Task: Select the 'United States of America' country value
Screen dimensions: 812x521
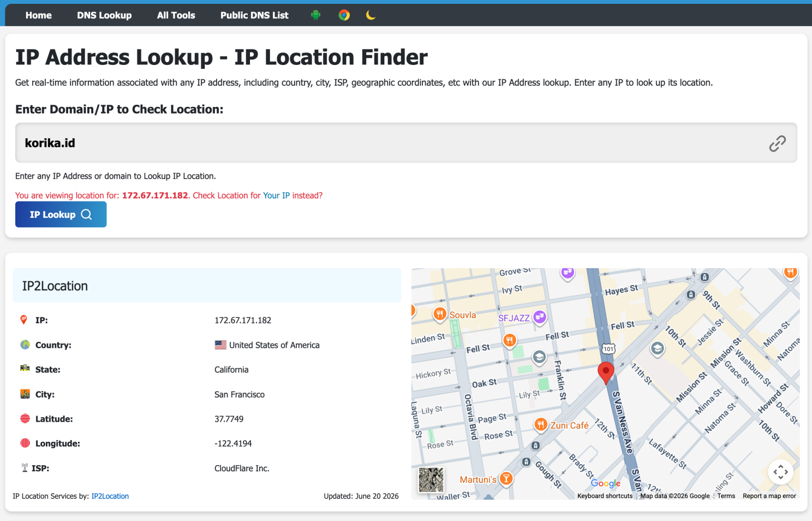Action: point(274,345)
